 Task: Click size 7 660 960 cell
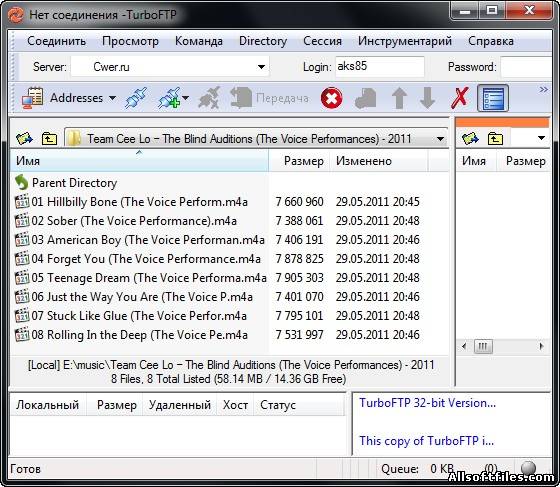[x=299, y=202]
